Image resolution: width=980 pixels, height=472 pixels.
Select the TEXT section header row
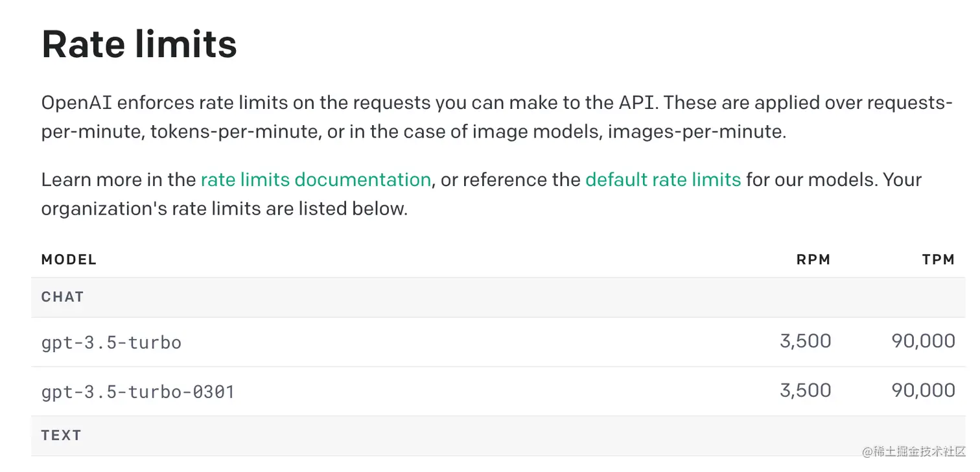click(x=62, y=435)
